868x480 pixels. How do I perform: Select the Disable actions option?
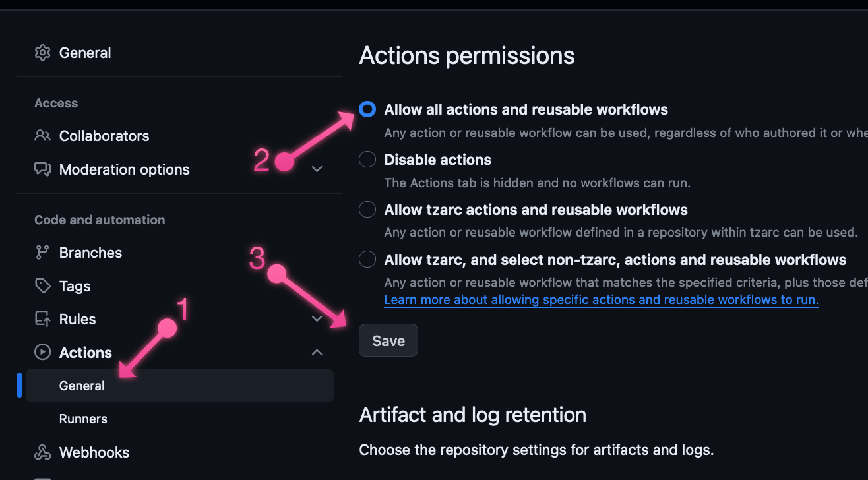pos(367,159)
